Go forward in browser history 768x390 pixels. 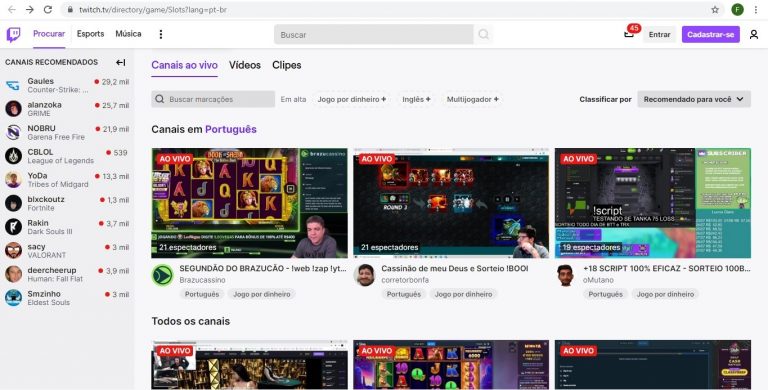coord(30,9)
